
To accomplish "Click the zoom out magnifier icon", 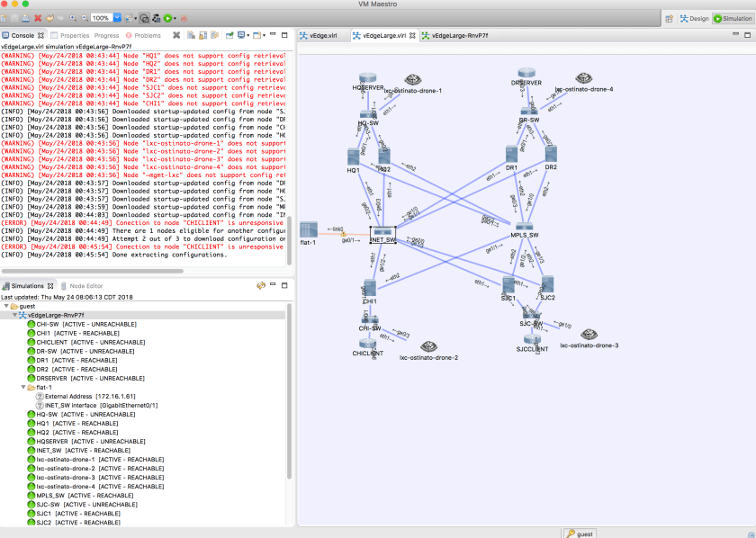I will (x=84, y=18).
